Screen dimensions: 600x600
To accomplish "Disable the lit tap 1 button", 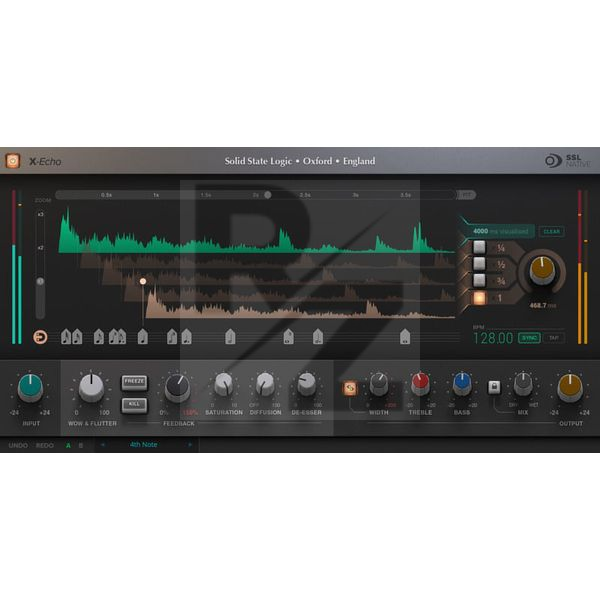I will tap(479, 297).
